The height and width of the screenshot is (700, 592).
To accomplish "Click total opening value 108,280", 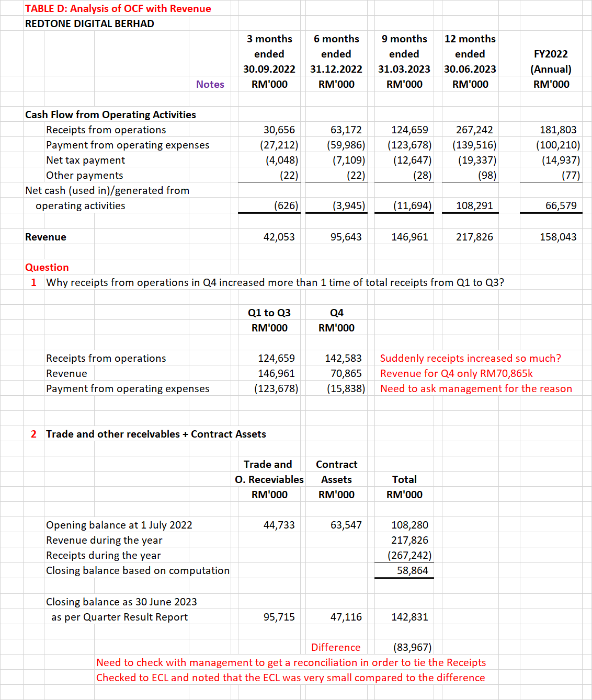I will coord(410,525).
